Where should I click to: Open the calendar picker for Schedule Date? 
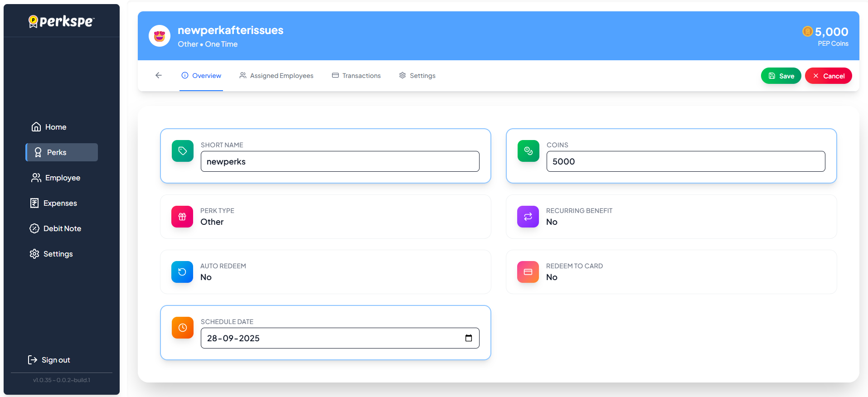469,338
